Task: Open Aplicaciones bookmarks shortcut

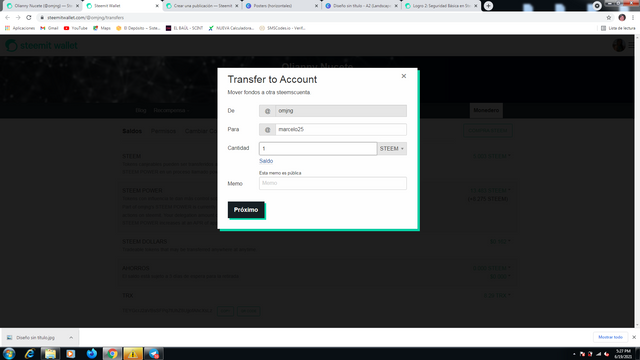Action: coord(20,28)
